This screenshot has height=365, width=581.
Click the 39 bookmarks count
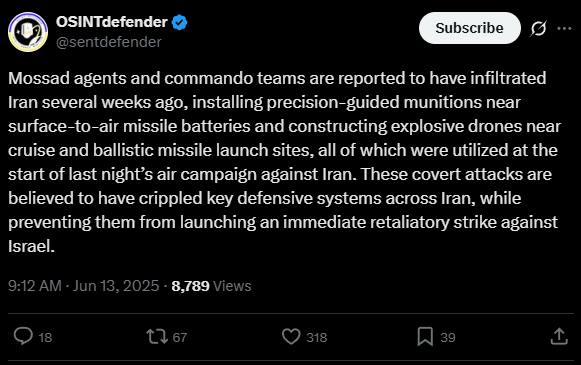tap(448, 337)
